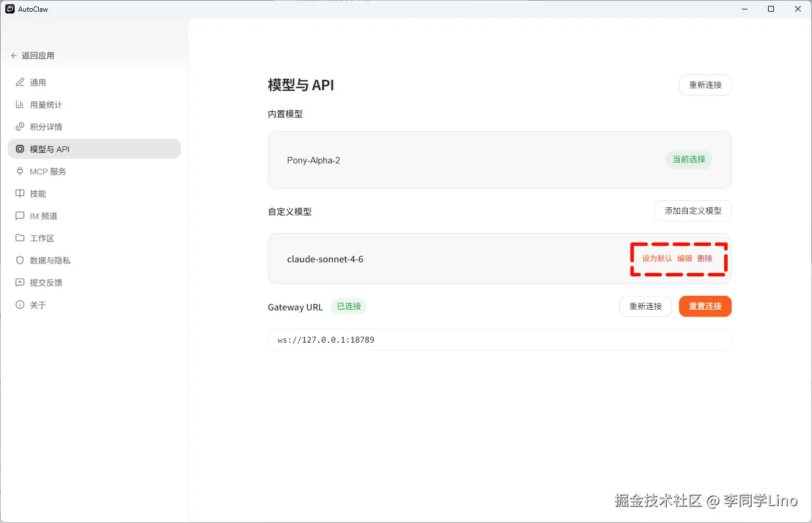Open the 提交反馈 page
This screenshot has width=812, height=523.
click(x=94, y=283)
